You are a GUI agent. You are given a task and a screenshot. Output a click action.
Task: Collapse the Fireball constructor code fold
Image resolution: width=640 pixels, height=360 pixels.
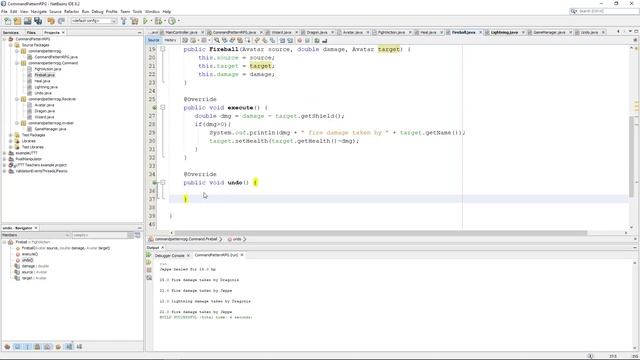point(162,49)
